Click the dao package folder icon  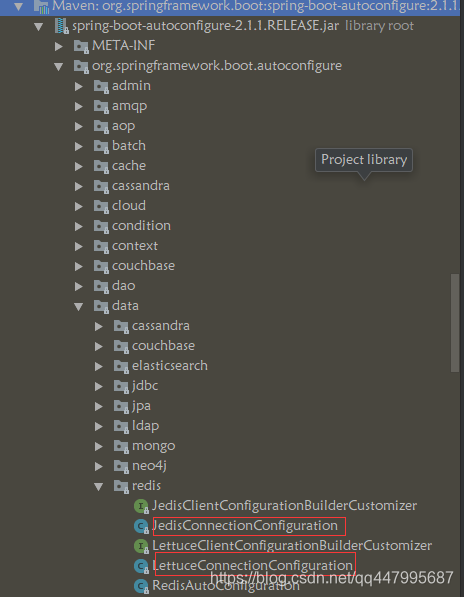(x=101, y=286)
